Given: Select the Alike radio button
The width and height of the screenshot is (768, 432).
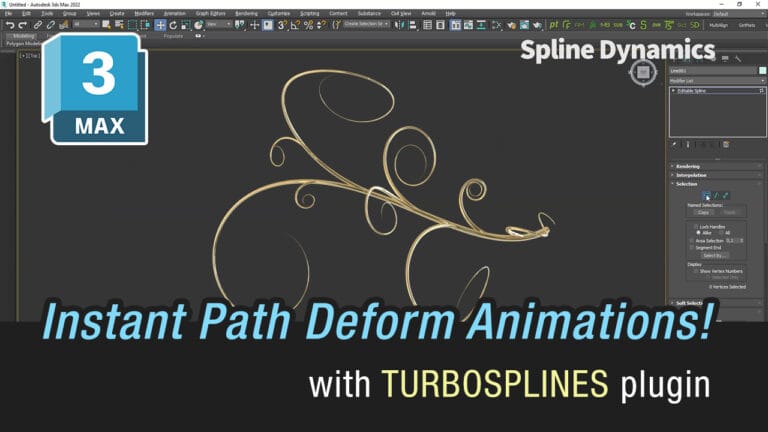Looking at the screenshot, I should (698, 233).
